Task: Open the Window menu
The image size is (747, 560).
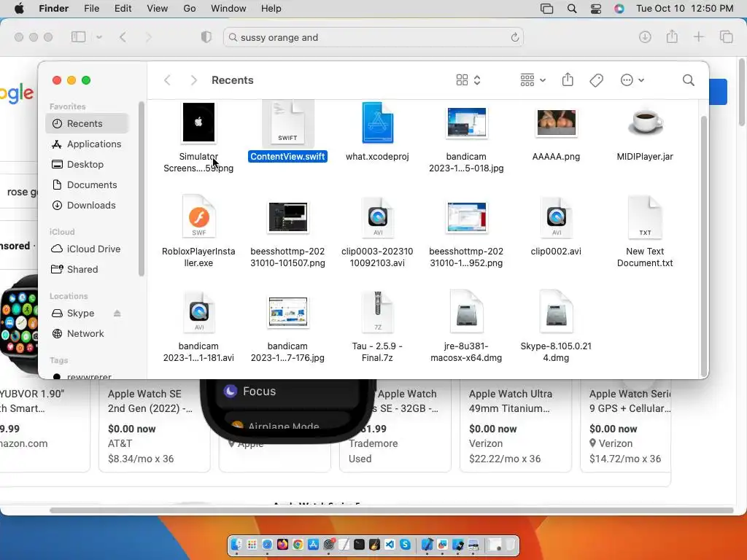Action: 228,9
